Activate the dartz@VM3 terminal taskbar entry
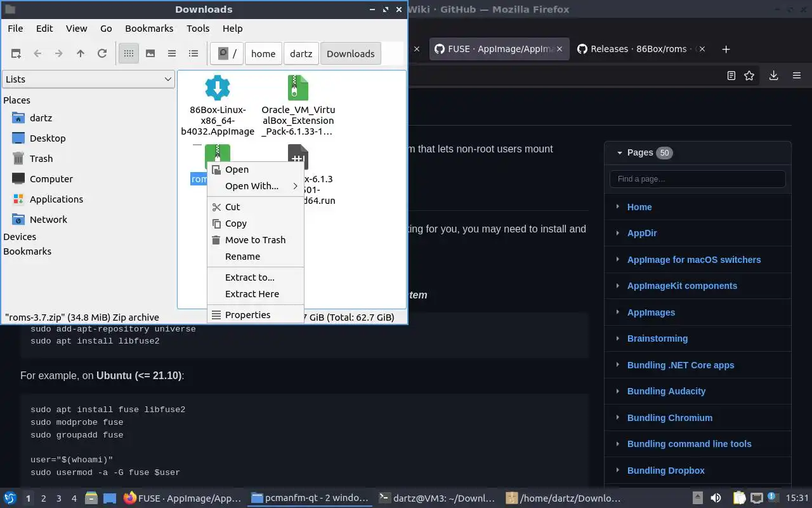 pyautogui.click(x=437, y=498)
